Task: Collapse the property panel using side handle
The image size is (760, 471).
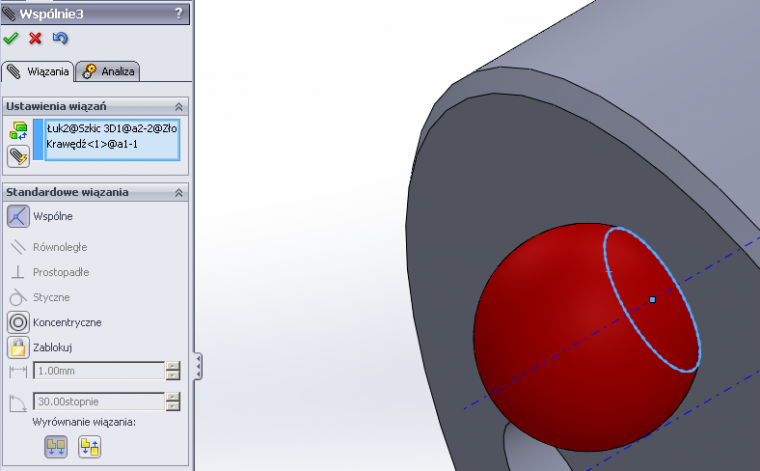Action: click(x=198, y=366)
